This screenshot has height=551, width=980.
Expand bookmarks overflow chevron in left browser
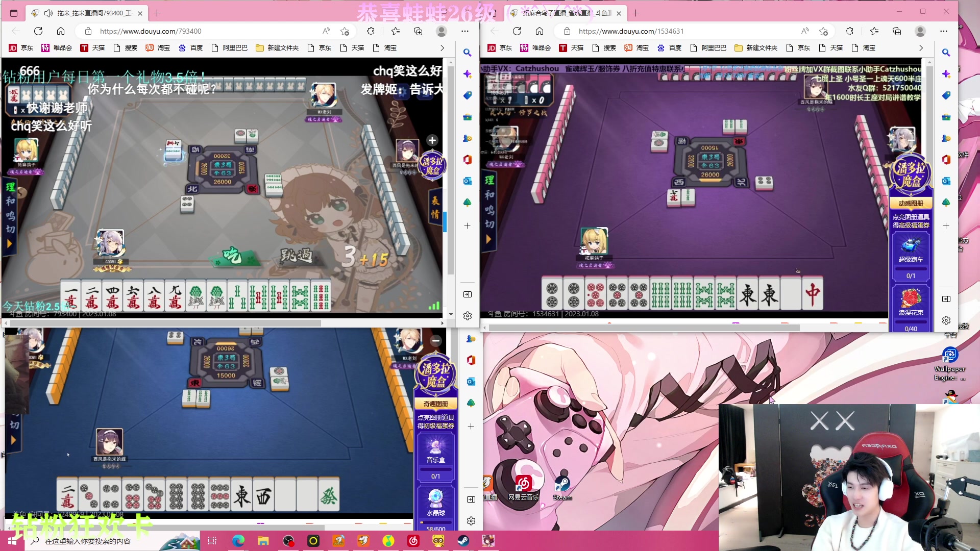pos(442,48)
